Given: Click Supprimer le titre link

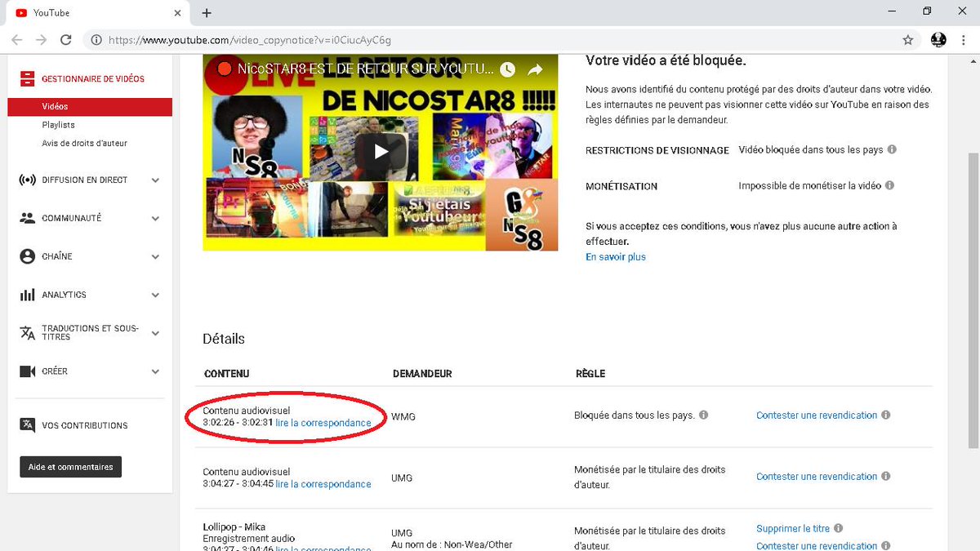Looking at the screenshot, I should [x=794, y=529].
